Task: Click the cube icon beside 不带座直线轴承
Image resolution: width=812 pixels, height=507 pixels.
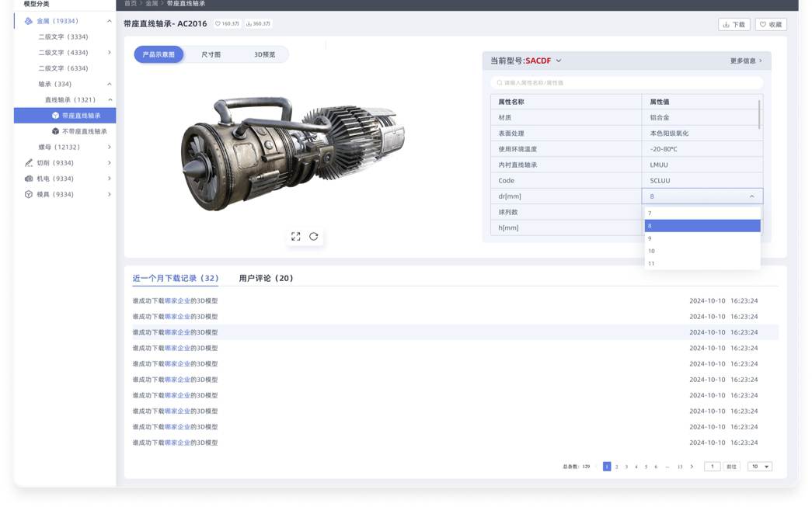Action: [55, 131]
